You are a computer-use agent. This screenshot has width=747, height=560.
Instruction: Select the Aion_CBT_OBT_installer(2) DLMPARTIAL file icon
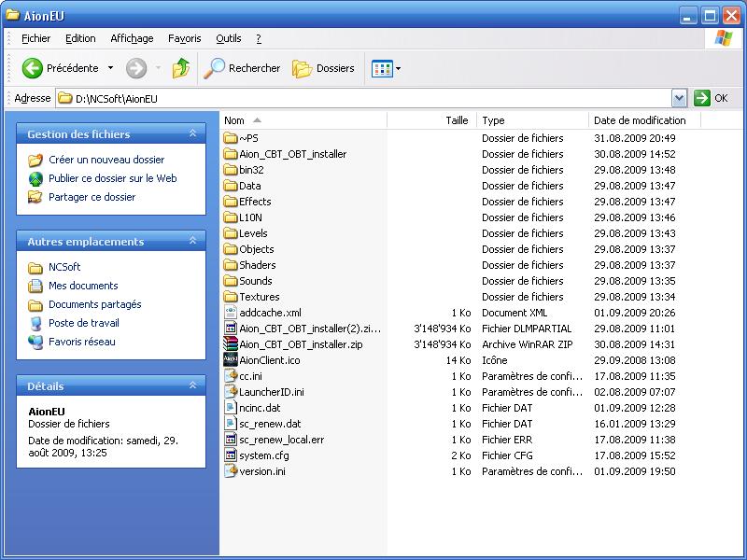(x=231, y=329)
